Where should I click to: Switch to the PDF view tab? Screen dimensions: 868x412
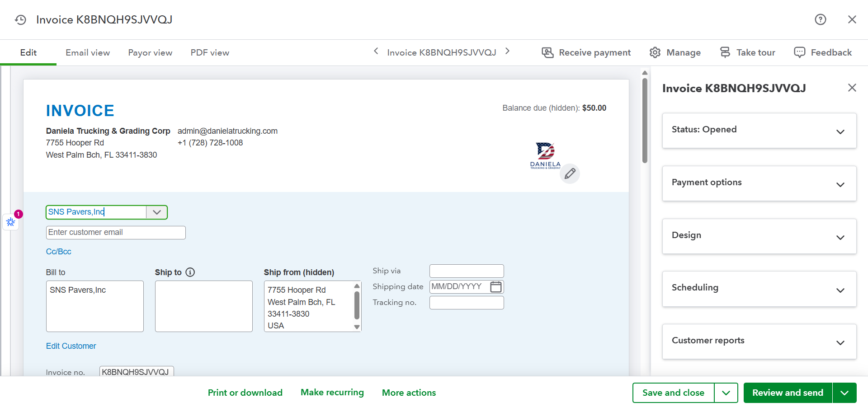210,53
